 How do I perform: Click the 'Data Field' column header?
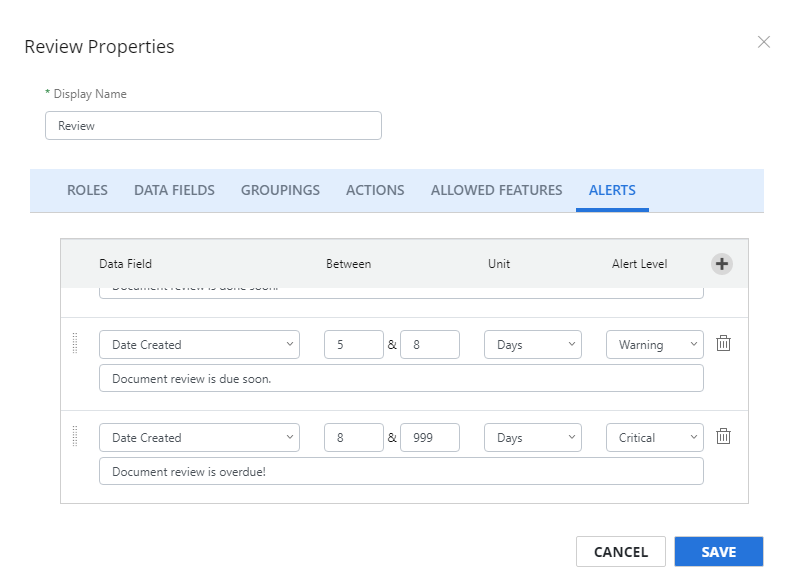click(125, 264)
